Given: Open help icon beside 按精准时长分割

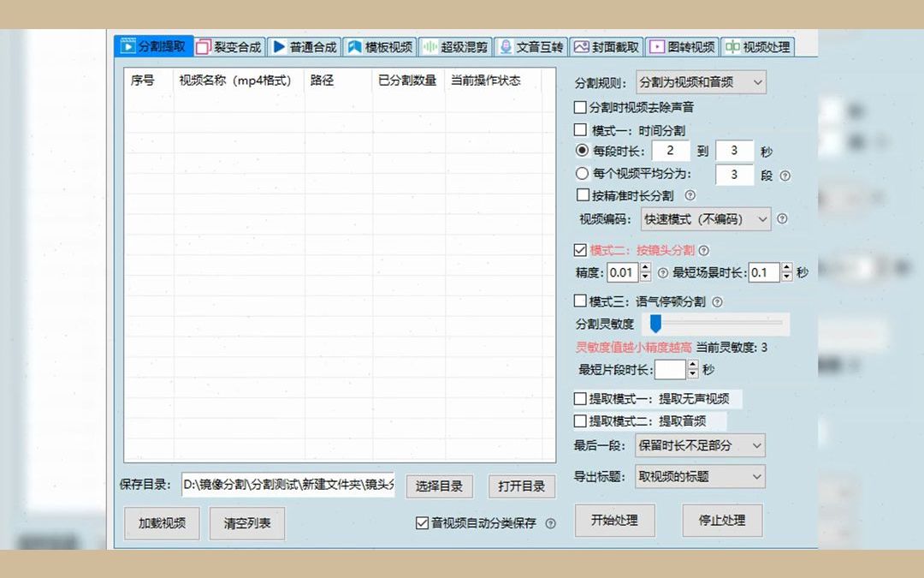Looking at the screenshot, I should click(x=690, y=195).
